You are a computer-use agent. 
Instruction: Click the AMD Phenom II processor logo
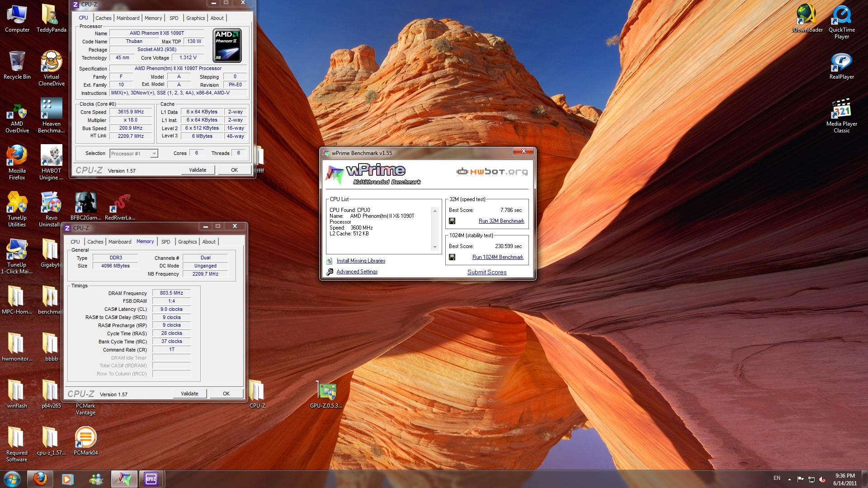pyautogui.click(x=227, y=45)
